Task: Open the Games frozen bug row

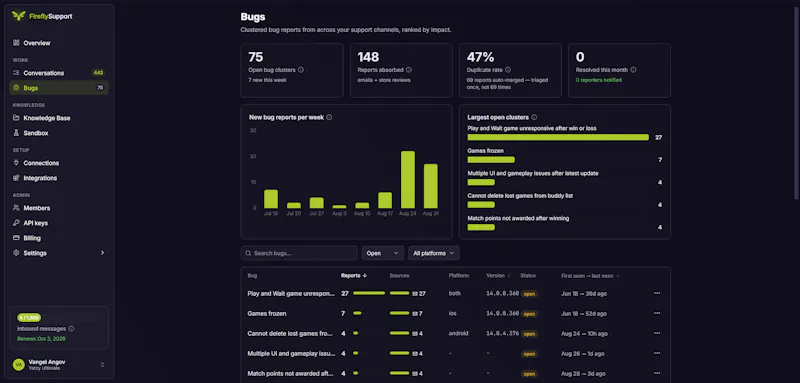Action: point(456,313)
